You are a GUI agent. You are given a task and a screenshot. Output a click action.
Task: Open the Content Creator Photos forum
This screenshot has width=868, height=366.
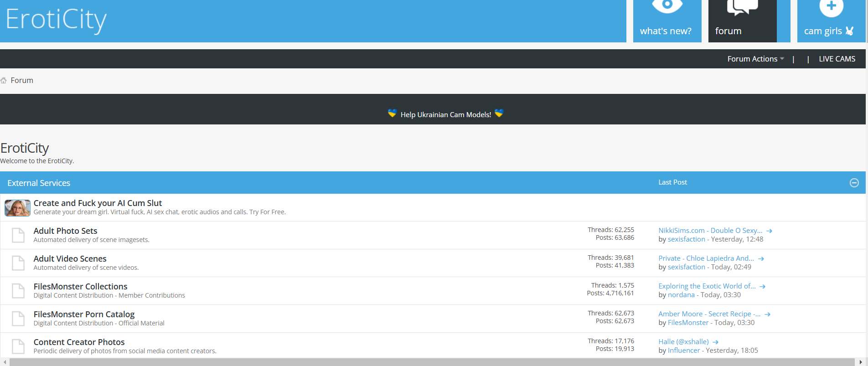tap(79, 342)
